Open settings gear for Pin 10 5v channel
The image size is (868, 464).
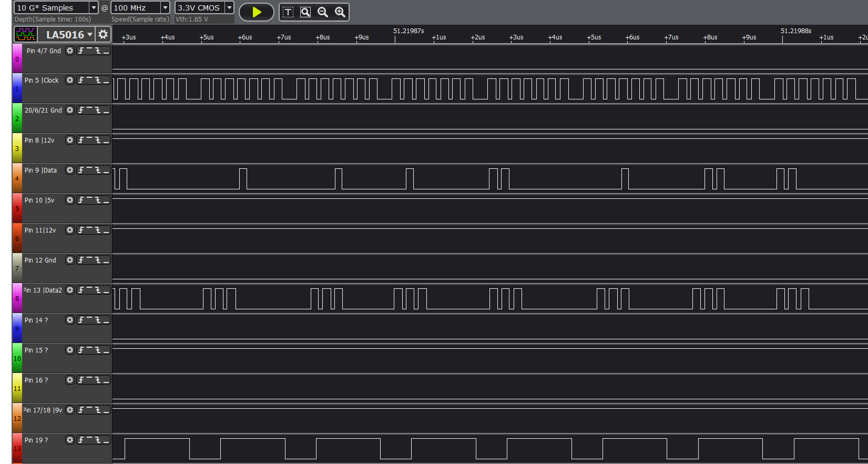(70, 200)
